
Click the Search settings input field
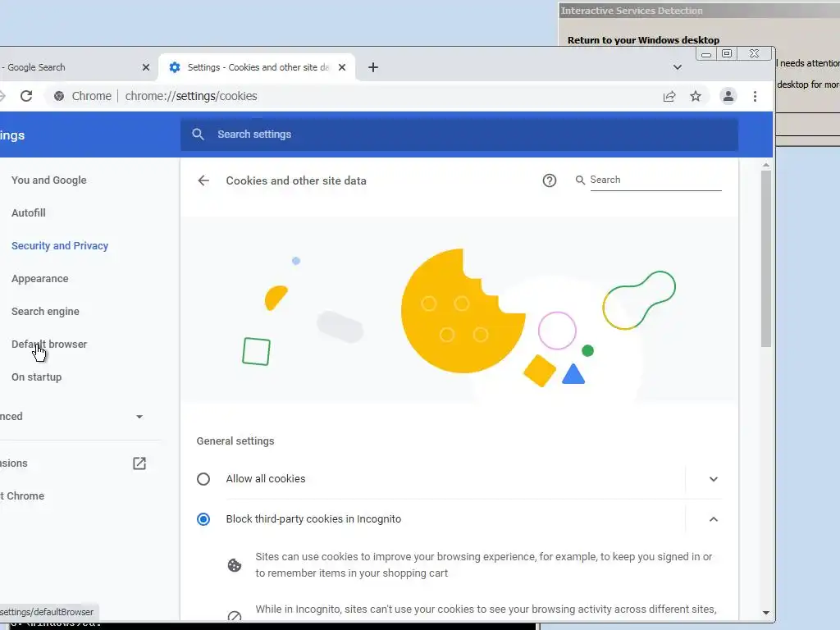click(459, 135)
